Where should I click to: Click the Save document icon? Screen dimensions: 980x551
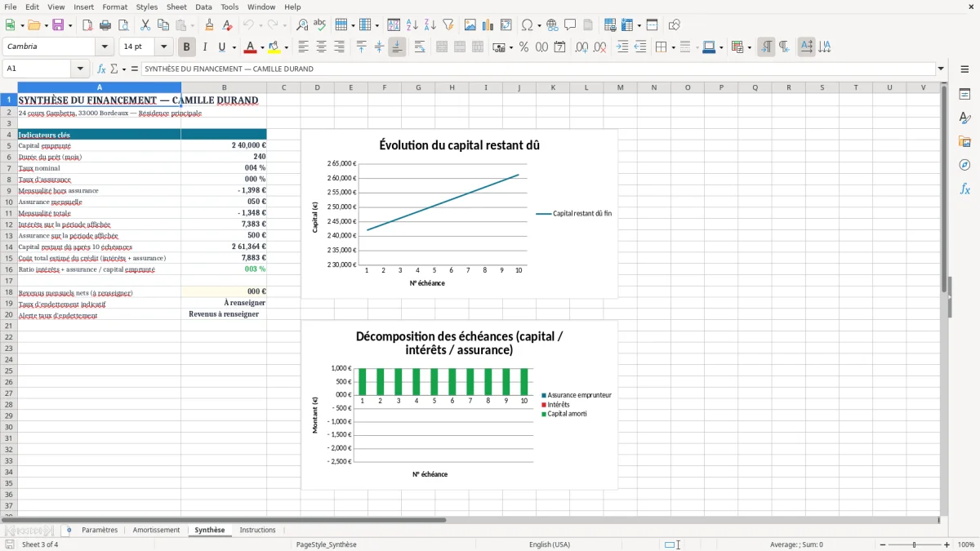[x=58, y=25]
